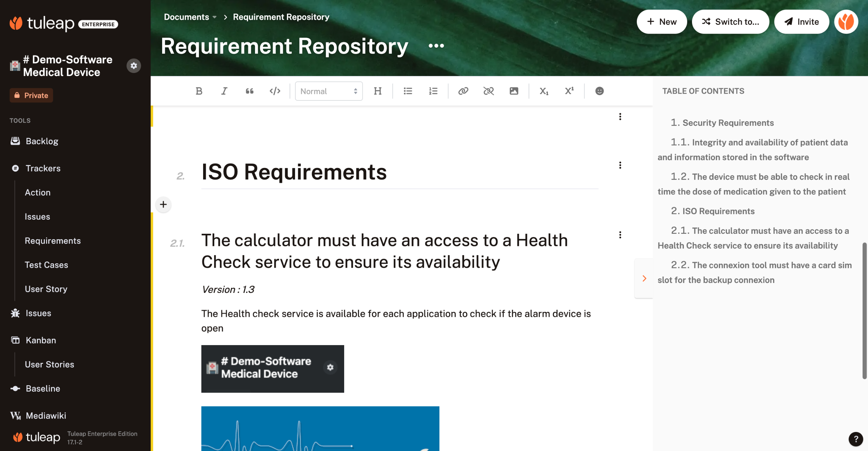The width and height of the screenshot is (868, 451).
Task: Toggle italic text formatting
Action: coord(224,91)
